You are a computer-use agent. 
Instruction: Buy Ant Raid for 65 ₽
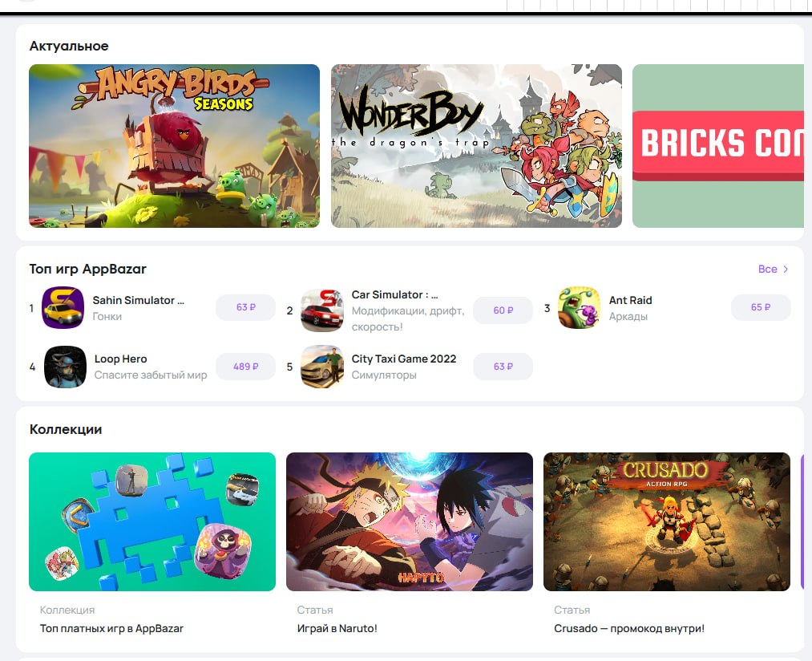point(761,307)
